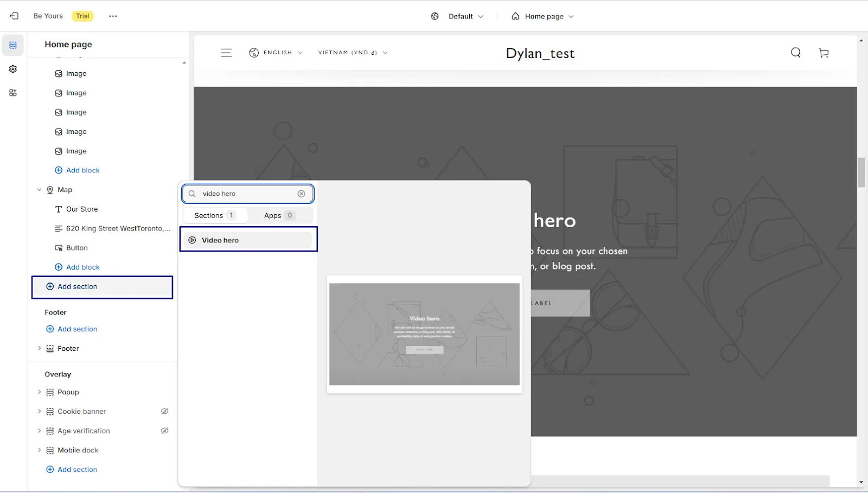This screenshot has width=868, height=493.
Task: Open the three-dot more actions menu
Action: coord(113,16)
